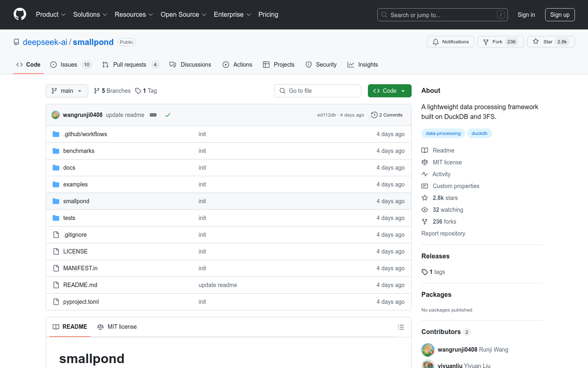Screen dimensions: 588x368
Task: Switch to the Projects tab
Action: 279,65
